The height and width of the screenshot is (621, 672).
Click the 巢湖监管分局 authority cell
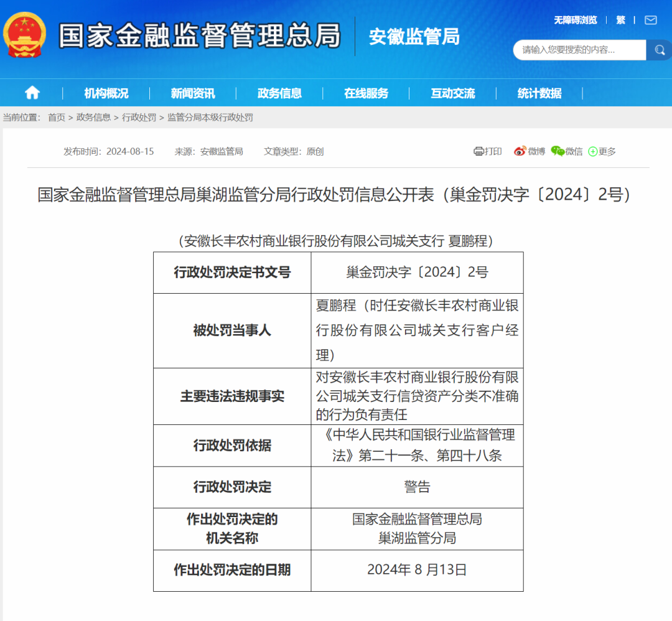[417, 529]
